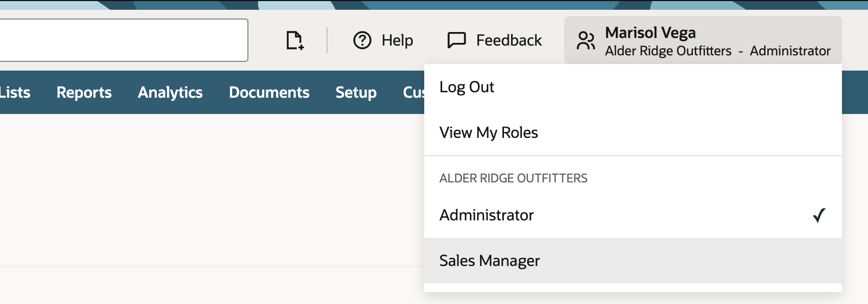The image size is (868, 304).
Task: Click the create new document icon
Action: tap(295, 40)
